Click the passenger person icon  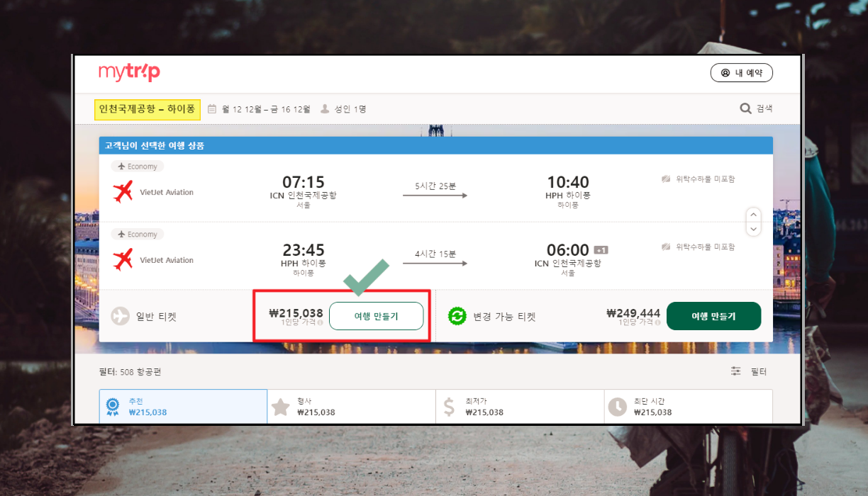click(x=325, y=109)
